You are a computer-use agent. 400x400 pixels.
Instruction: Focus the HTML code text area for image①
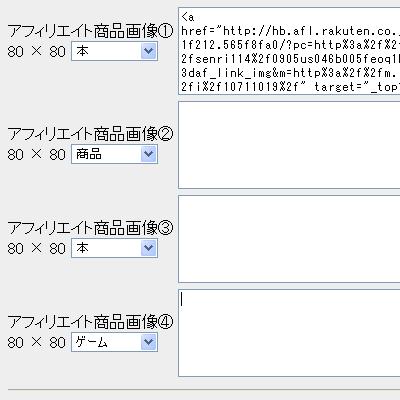(x=289, y=51)
